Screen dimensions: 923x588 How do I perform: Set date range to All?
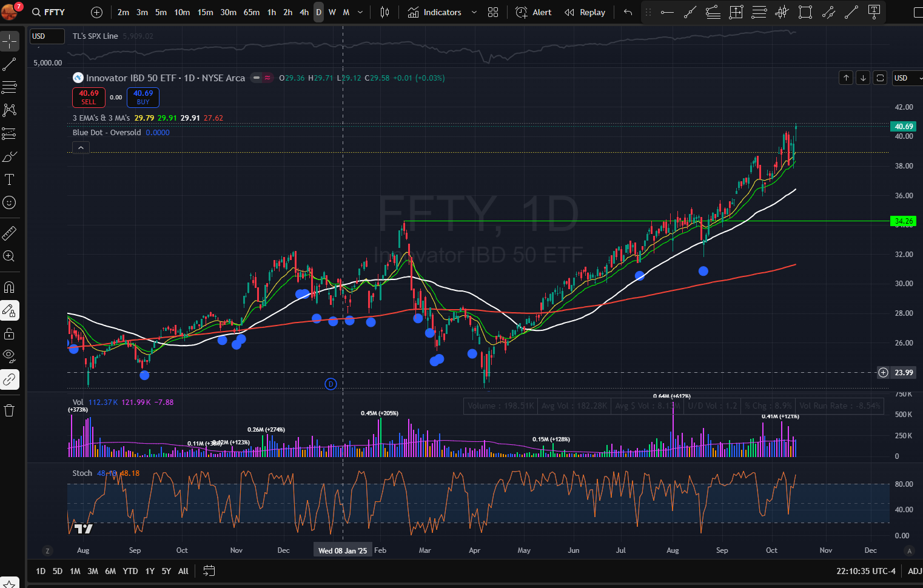pyautogui.click(x=183, y=570)
